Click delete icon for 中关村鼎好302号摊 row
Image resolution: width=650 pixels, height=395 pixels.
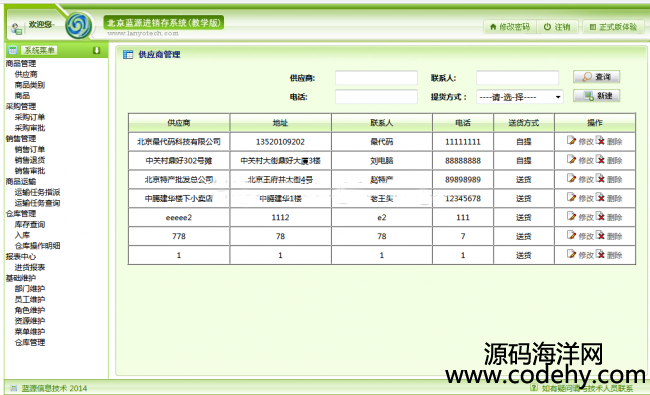pyautogui.click(x=600, y=160)
